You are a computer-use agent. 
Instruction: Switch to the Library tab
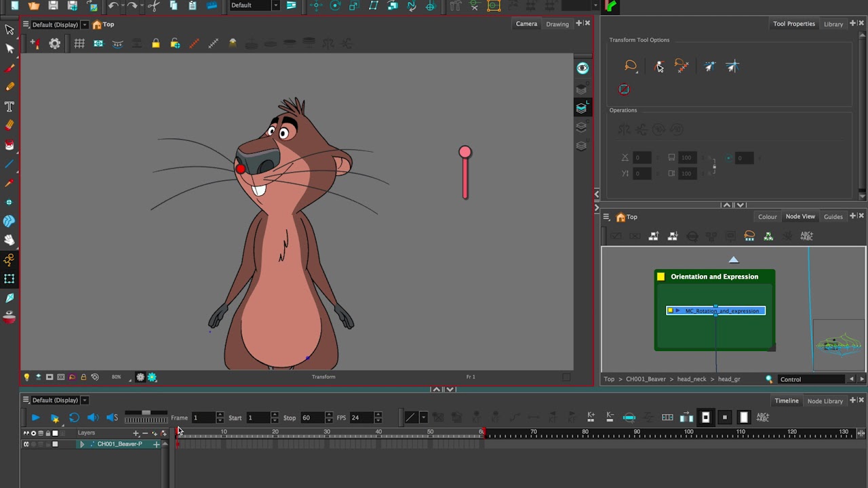click(x=833, y=24)
